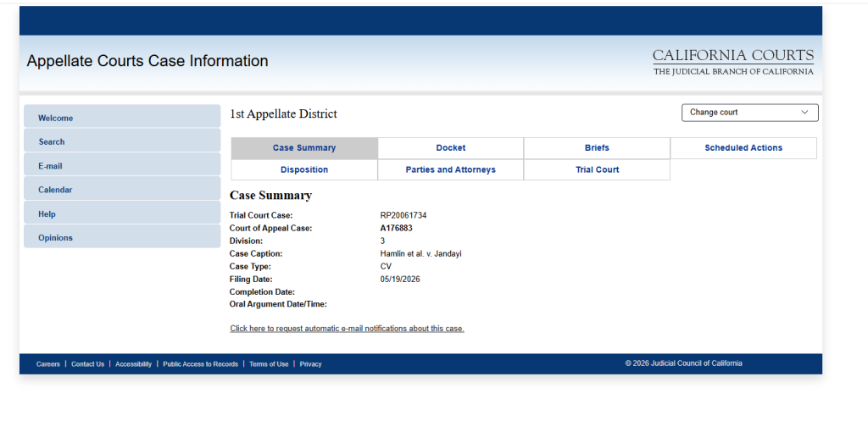Open the Welcome sidebar item
The image size is (868, 432).
[x=122, y=117]
